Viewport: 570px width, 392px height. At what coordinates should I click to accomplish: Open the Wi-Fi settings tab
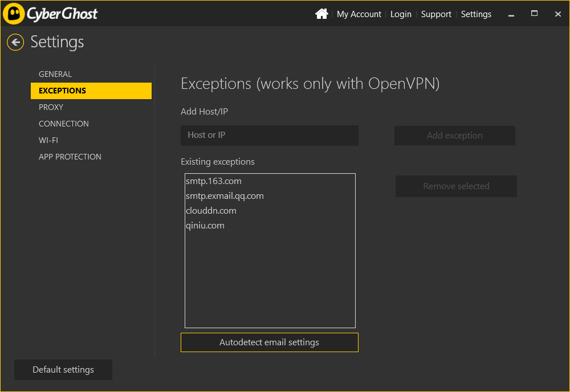pos(91,140)
